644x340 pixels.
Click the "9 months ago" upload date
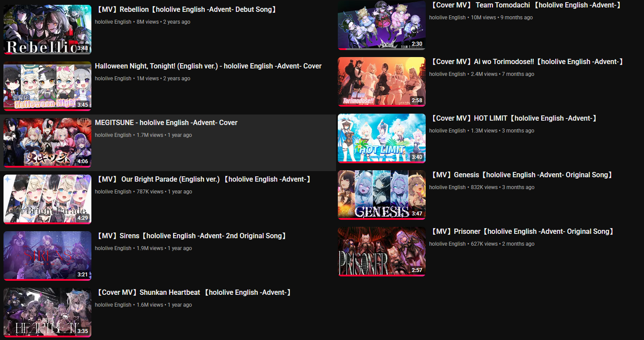(517, 18)
